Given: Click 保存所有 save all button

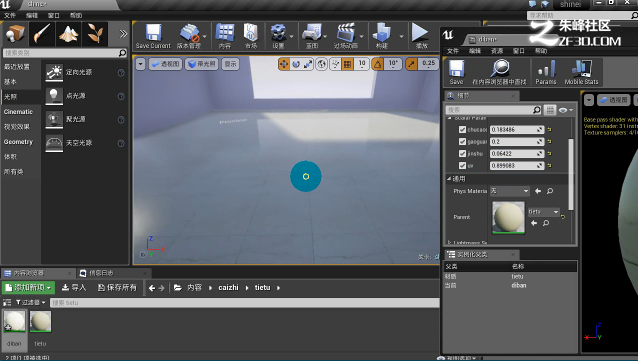Looking at the screenshot, I should (117, 288).
